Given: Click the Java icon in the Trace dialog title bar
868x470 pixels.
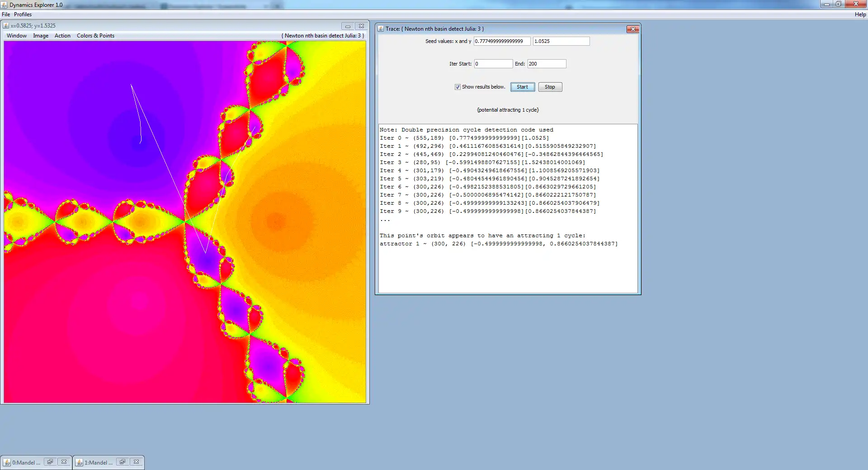Looking at the screenshot, I should pos(381,29).
